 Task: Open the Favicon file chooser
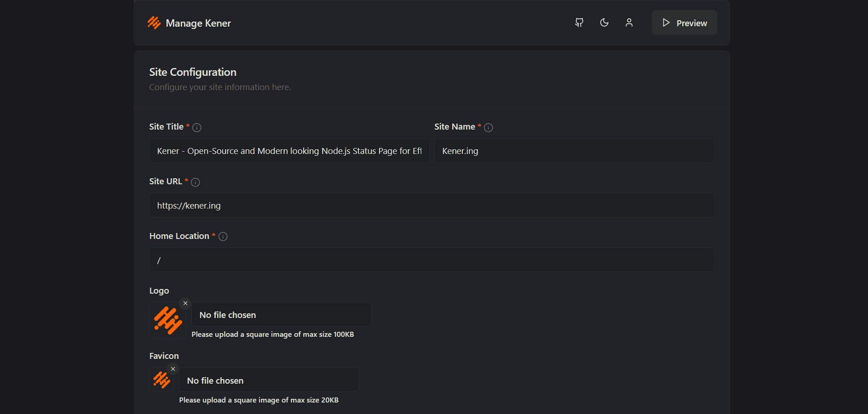tap(269, 380)
